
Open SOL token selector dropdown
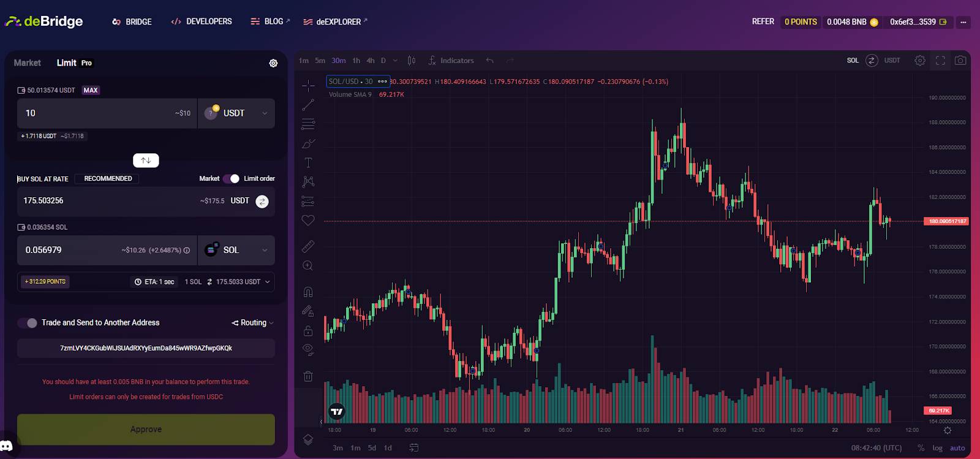[236, 250]
